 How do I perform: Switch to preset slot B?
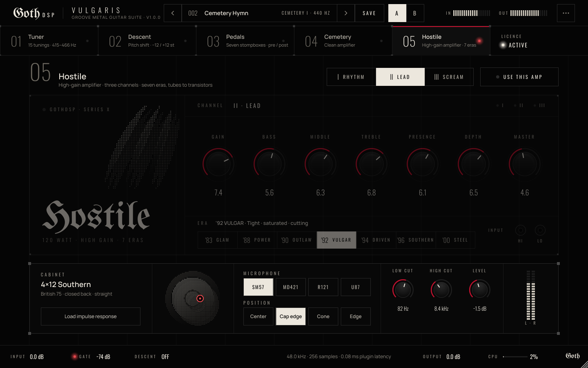coord(415,13)
